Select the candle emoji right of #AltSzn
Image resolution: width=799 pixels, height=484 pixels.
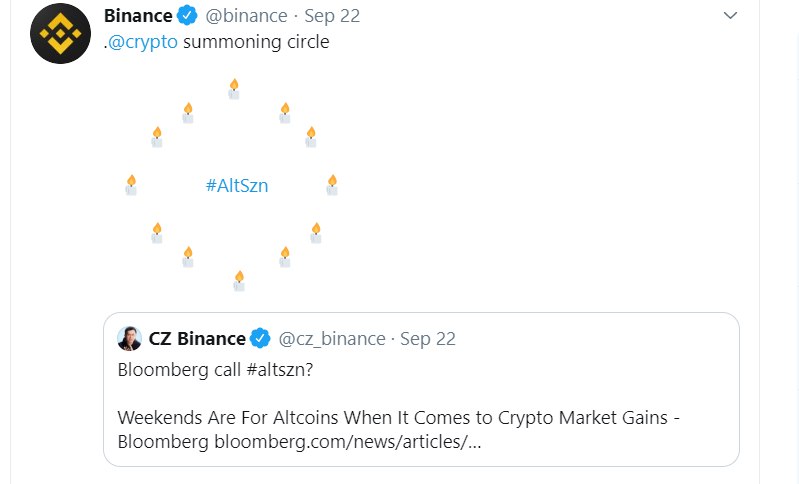332,185
